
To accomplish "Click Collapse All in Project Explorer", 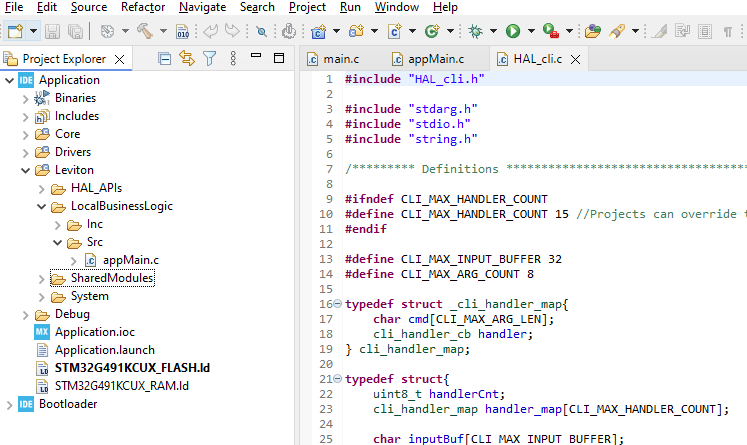I will pos(164,59).
